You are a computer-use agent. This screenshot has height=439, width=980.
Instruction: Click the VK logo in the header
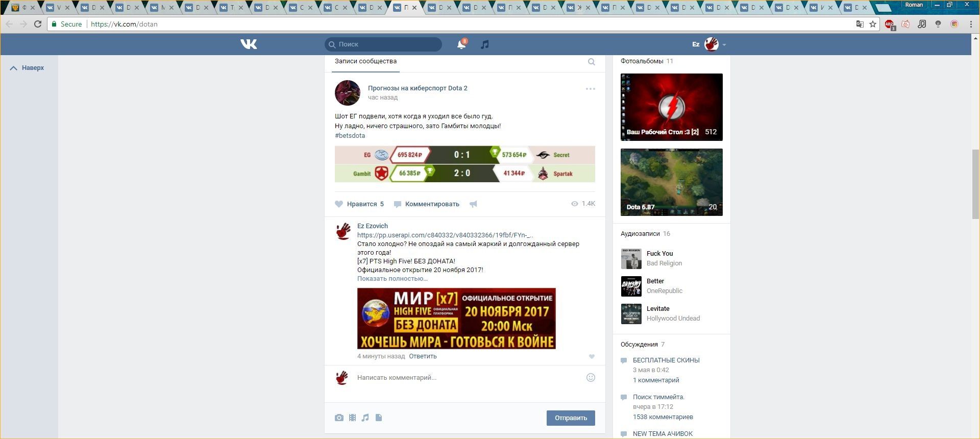pyautogui.click(x=249, y=44)
